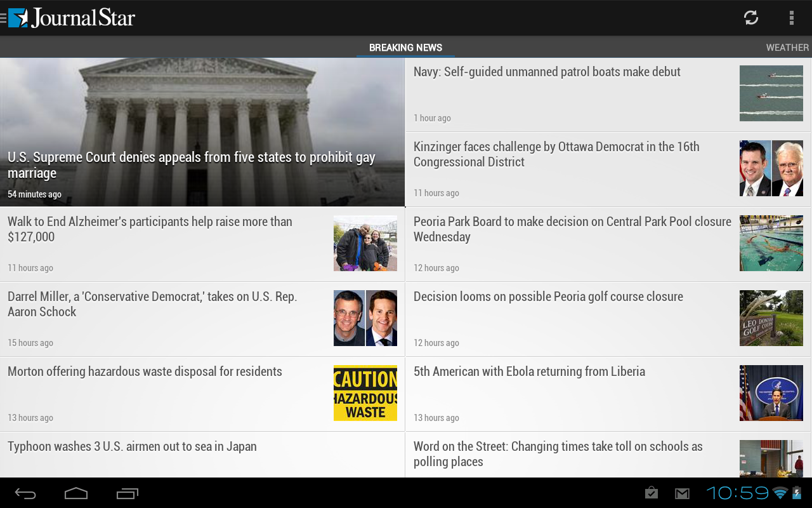The width and height of the screenshot is (812, 508).
Task: Tap the '1 hour ago' timestamp
Action: pos(432,118)
